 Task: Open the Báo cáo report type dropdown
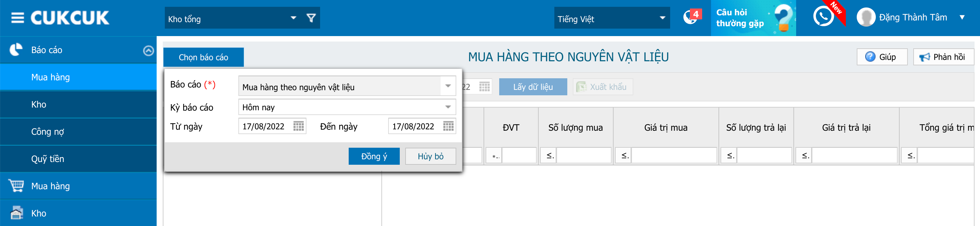(x=448, y=86)
